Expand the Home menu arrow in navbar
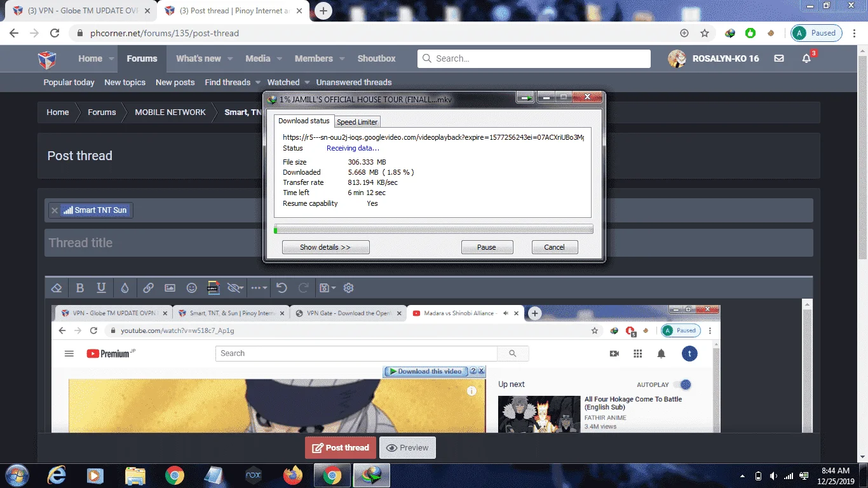The image size is (868, 488). pos(111,58)
